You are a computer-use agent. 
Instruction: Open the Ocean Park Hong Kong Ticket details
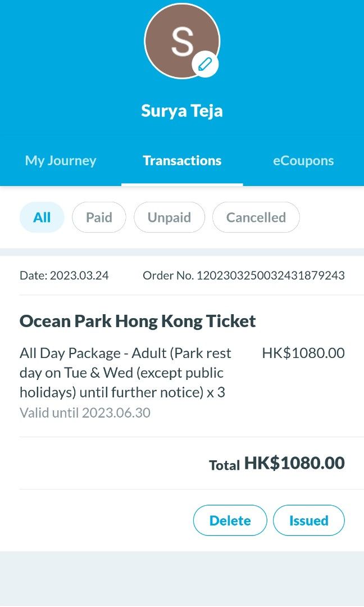[138, 320]
